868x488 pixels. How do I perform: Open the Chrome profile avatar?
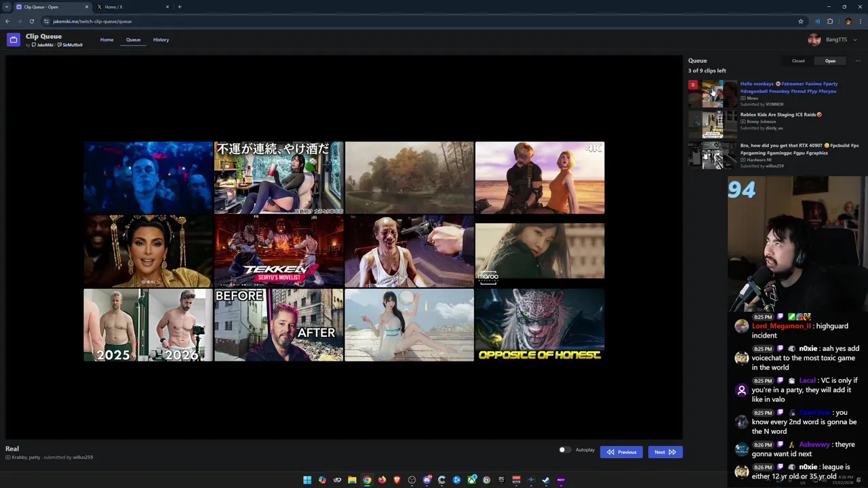tap(848, 21)
